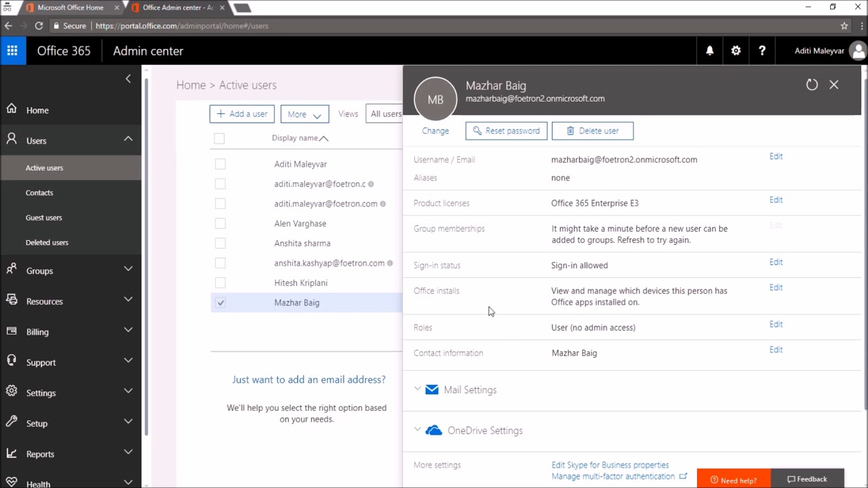This screenshot has height=488, width=868.
Task: Expand the Resources section chevron
Action: point(128,300)
